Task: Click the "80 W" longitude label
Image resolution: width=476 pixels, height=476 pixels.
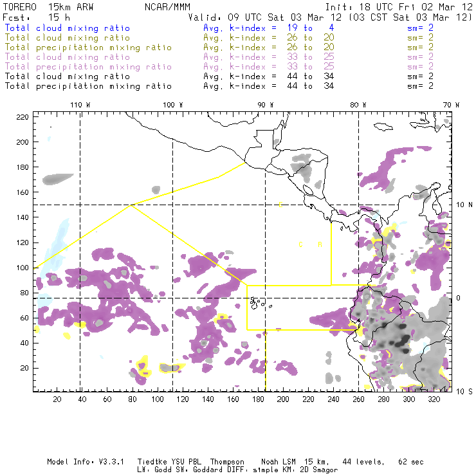Action: (x=358, y=105)
